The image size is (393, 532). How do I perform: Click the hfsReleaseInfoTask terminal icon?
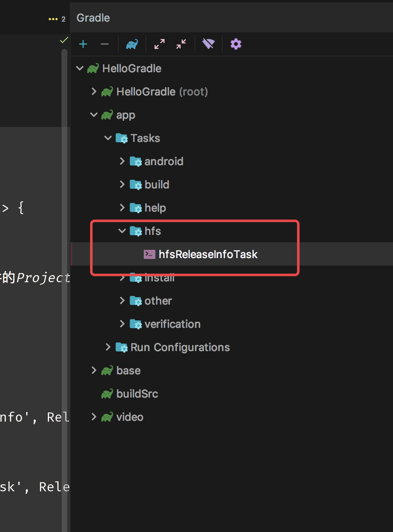click(x=150, y=254)
